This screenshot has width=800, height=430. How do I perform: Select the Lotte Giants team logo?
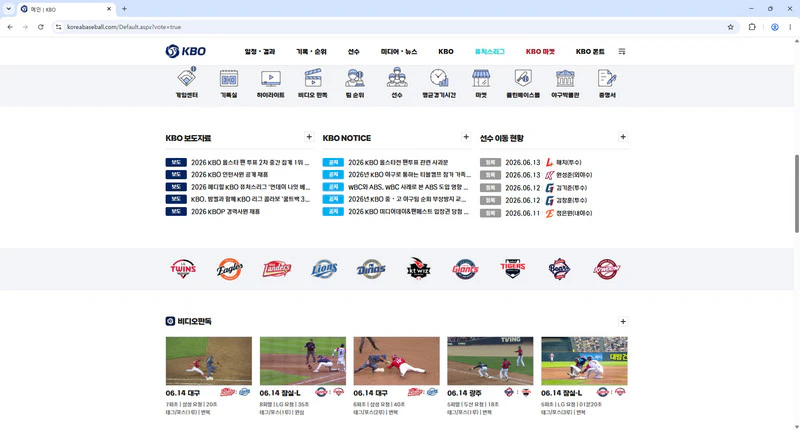point(465,269)
